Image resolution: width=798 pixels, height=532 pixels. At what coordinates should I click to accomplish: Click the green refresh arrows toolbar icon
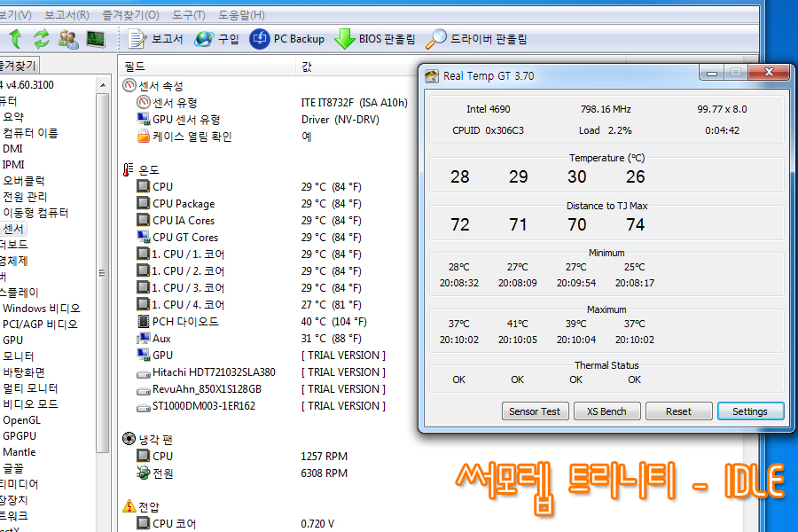(41, 39)
